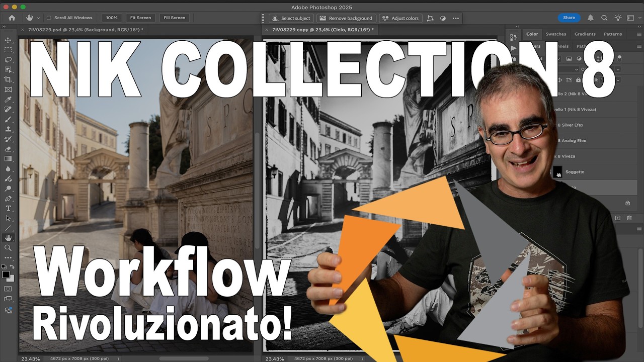Toggle lock position in Layers panel
Viewport: 644px width, 362px height.
559,80
